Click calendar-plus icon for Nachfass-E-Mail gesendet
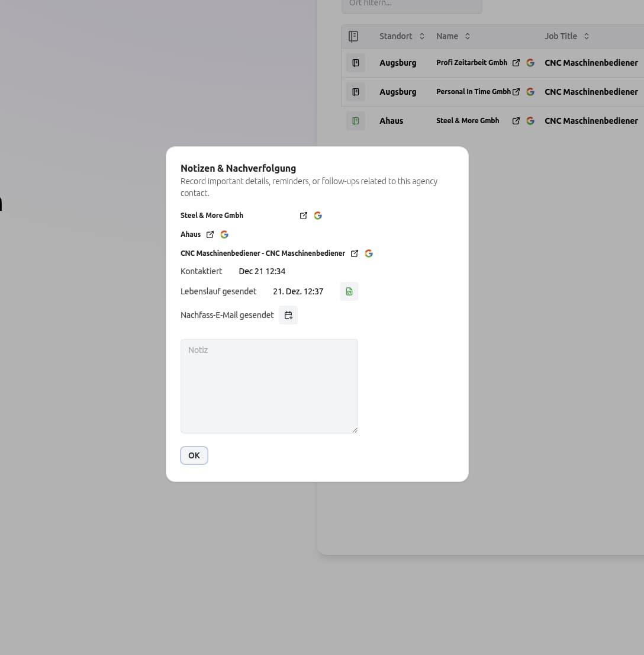 (288, 315)
